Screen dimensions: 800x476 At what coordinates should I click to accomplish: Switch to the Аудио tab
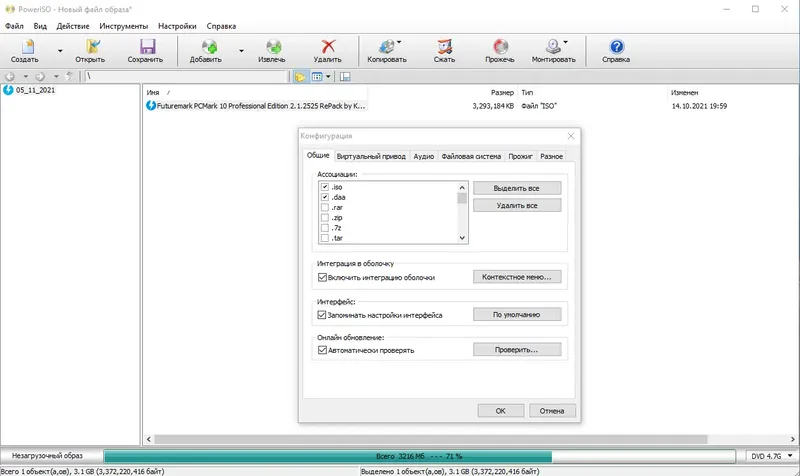pyautogui.click(x=423, y=156)
